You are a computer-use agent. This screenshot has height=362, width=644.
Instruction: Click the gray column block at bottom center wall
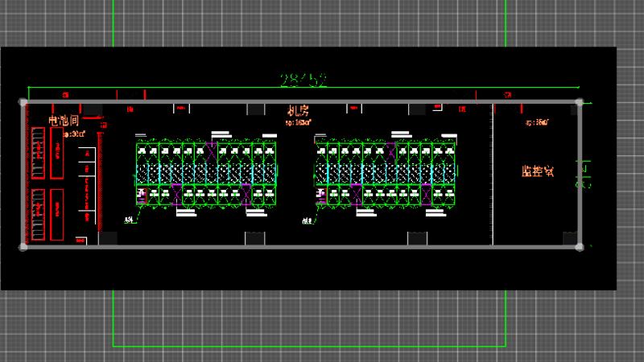(416, 238)
